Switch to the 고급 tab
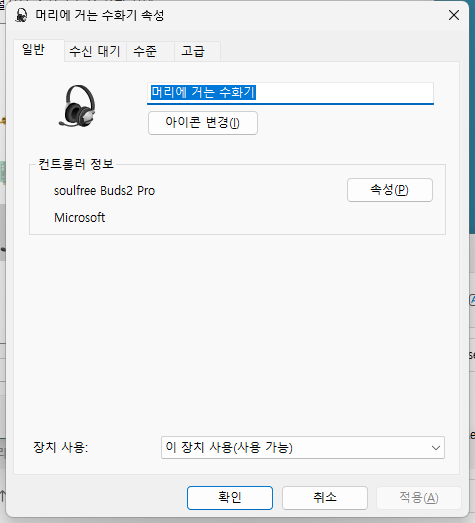The width and height of the screenshot is (475, 523). (x=197, y=51)
